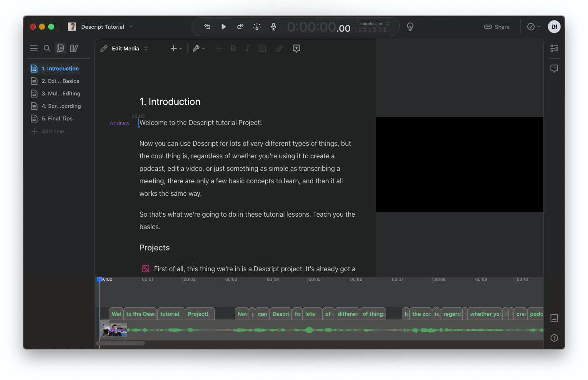Open the media library icon
Screen dimensions: 588x380
click(x=74, y=48)
